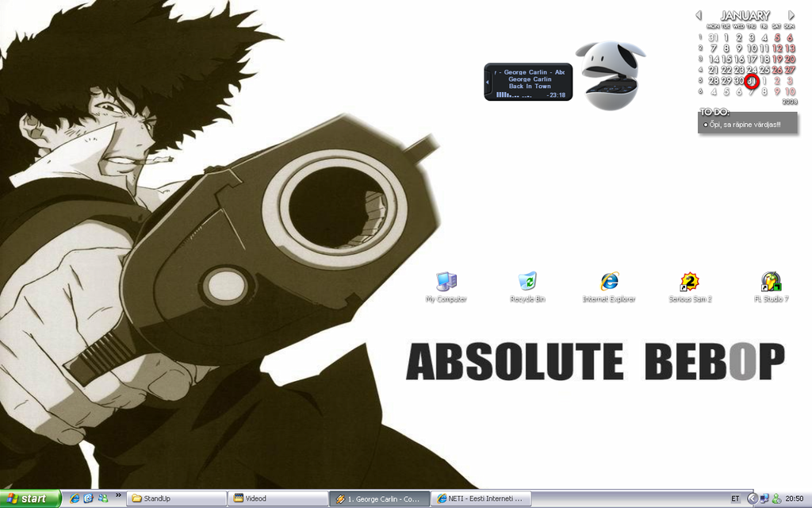This screenshot has height=508, width=812.
Task: Click the "Back In Town" album line
Action: point(530,87)
